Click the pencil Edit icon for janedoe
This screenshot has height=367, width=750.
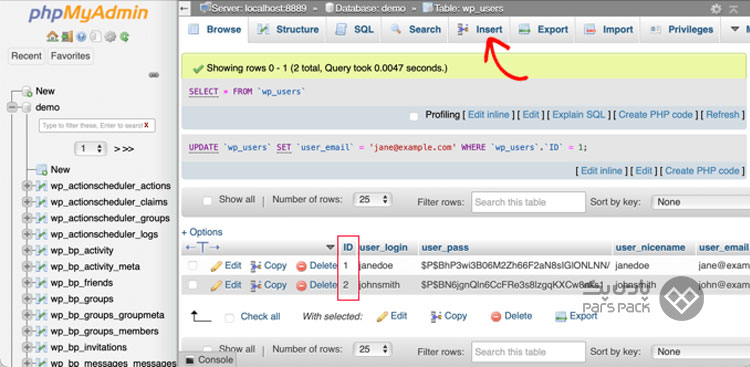click(x=217, y=266)
